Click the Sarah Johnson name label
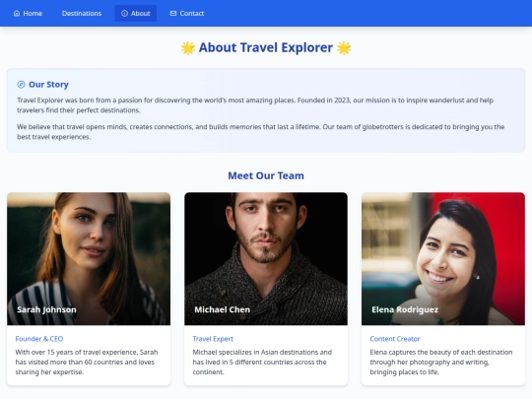This screenshot has width=532, height=399. [46, 309]
